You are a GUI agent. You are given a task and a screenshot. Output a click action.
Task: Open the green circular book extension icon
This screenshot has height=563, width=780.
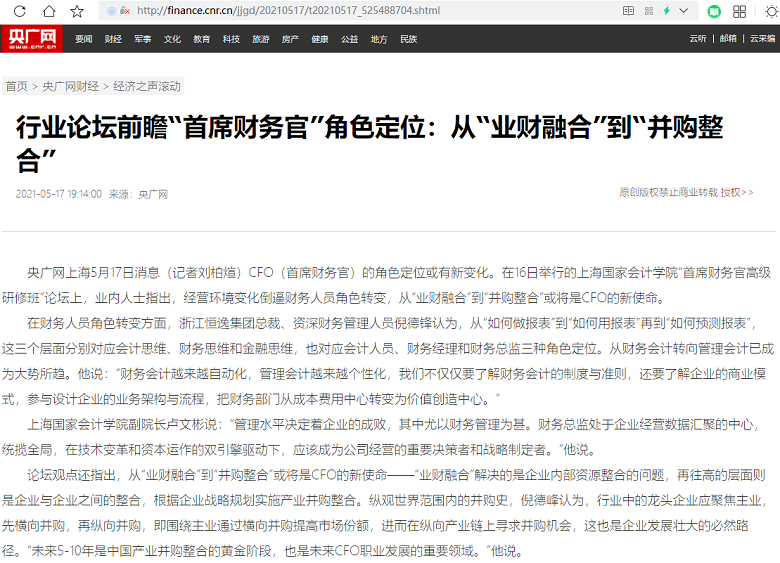pyautogui.click(x=713, y=11)
